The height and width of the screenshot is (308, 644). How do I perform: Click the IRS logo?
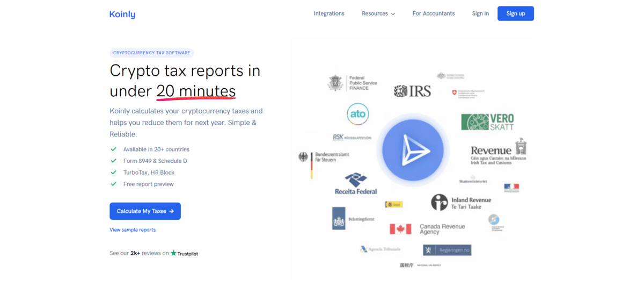point(412,91)
